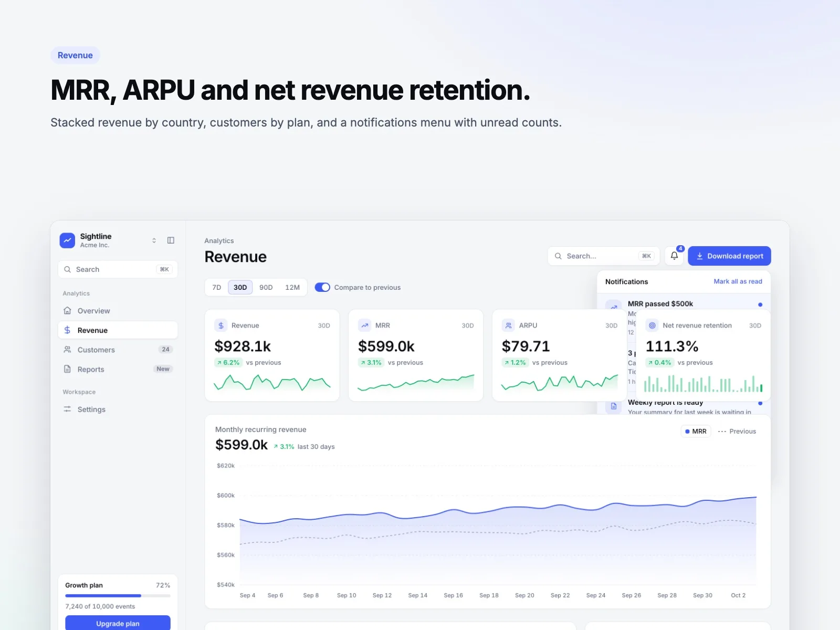Open Reports in the sidebar
840x630 pixels.
(x=118, y=369)
